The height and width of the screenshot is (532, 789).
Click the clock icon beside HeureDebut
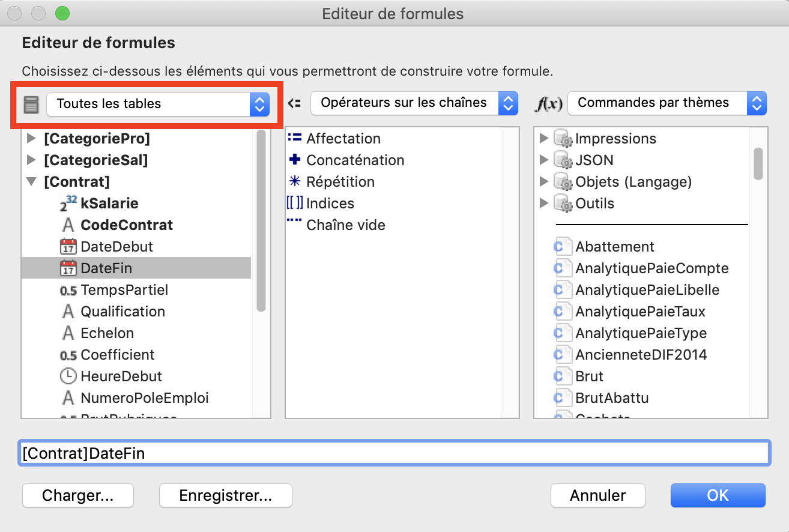(68, 376)
